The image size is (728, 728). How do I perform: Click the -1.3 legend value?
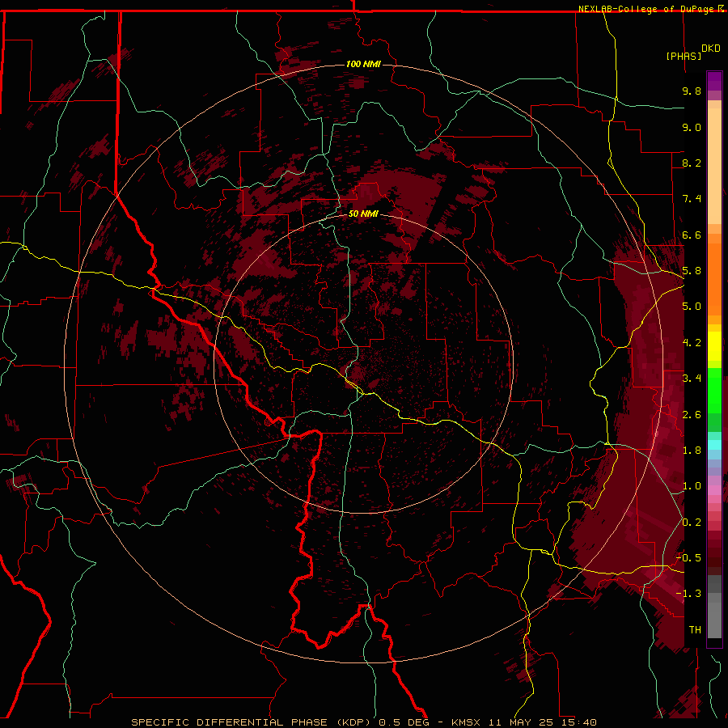coord(688,595)
